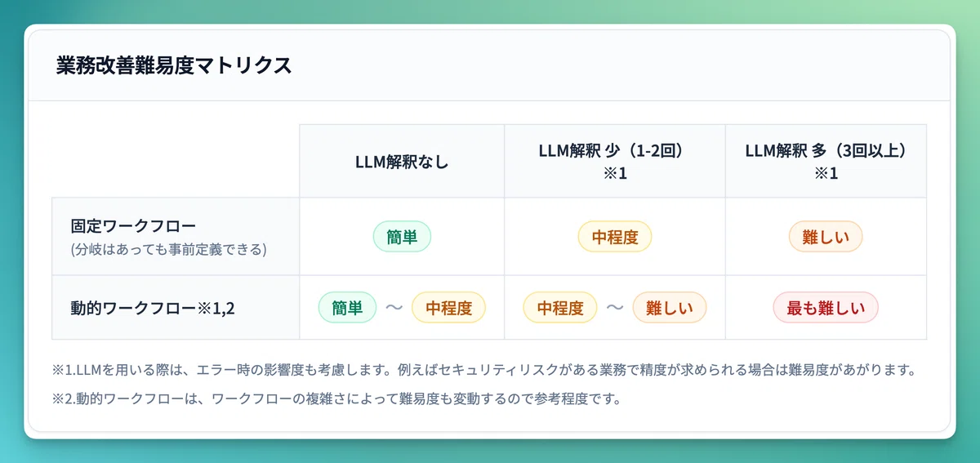Click 中程度 badge in 動的ワークフロー row under LLM解釈 少
This screenshot has width=980, height=463.
560,308
